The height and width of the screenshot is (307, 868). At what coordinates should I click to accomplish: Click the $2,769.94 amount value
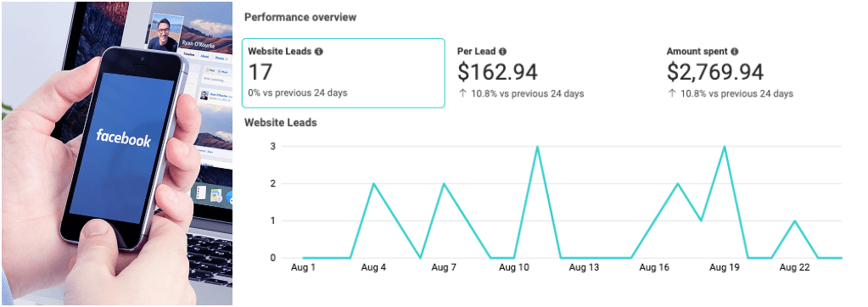coord(714,72)
